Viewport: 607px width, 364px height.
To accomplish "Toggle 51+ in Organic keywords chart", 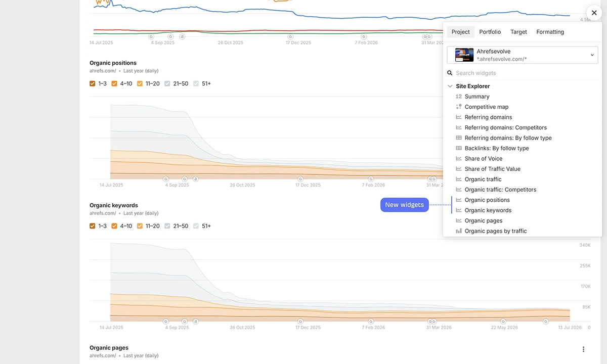I will [196, 226].
